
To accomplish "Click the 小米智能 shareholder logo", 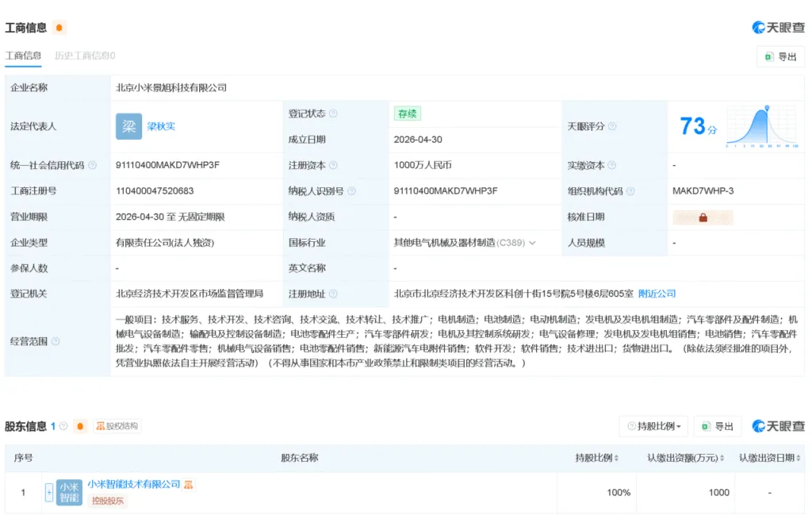I will coord(70,492).
